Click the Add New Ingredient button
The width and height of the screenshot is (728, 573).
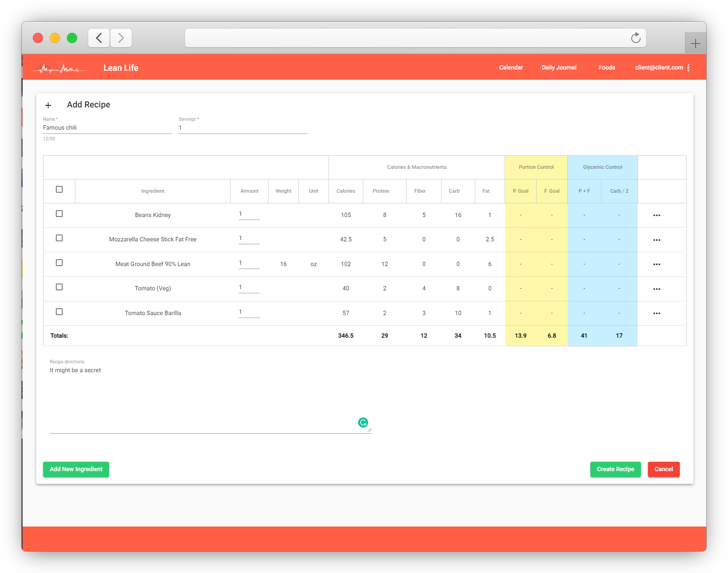(76, 469)
